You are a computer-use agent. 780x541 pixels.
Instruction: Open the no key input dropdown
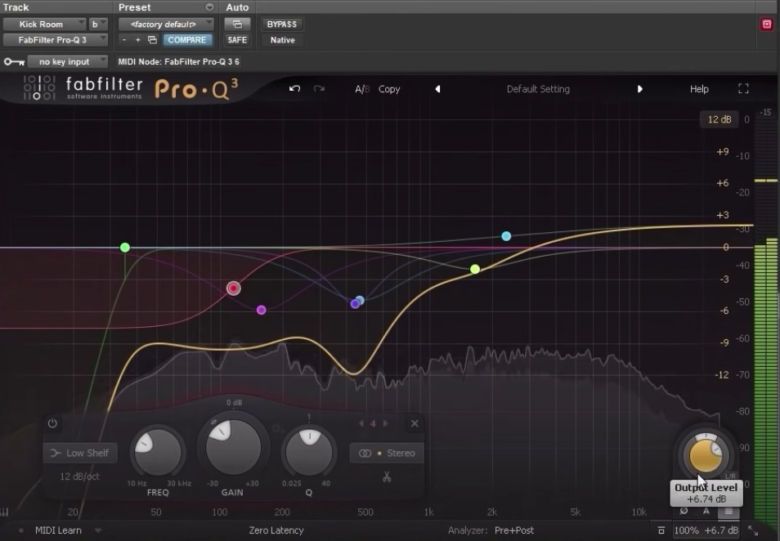tap(67, 62)
